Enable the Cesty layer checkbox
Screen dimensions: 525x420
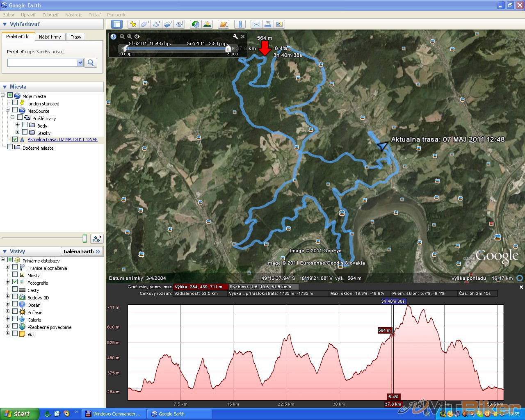click(x=15, y=290)
